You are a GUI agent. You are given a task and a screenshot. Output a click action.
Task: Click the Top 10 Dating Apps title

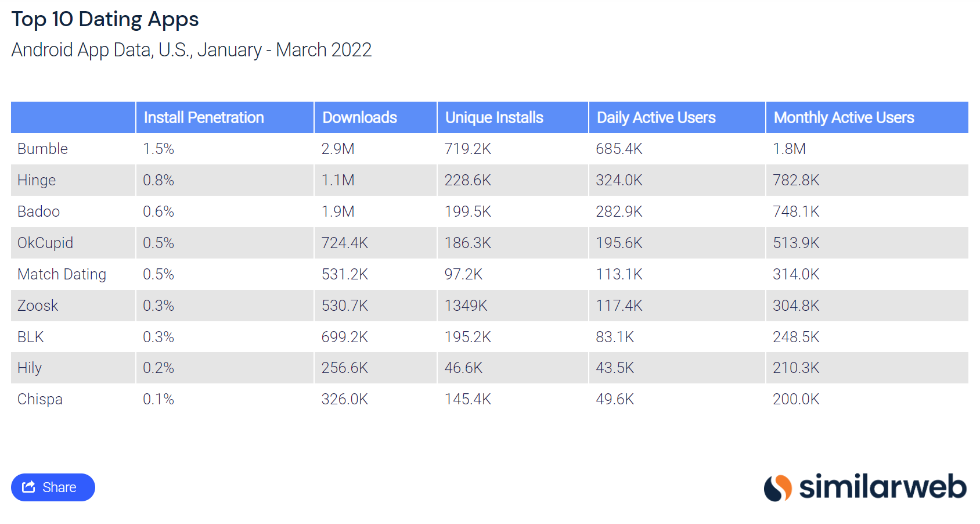pos(105,19)
